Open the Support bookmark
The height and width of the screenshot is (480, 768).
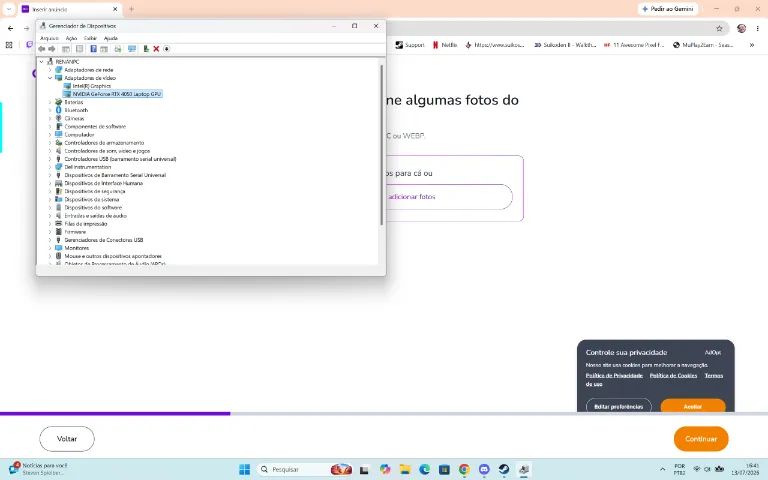coord(410,45)
